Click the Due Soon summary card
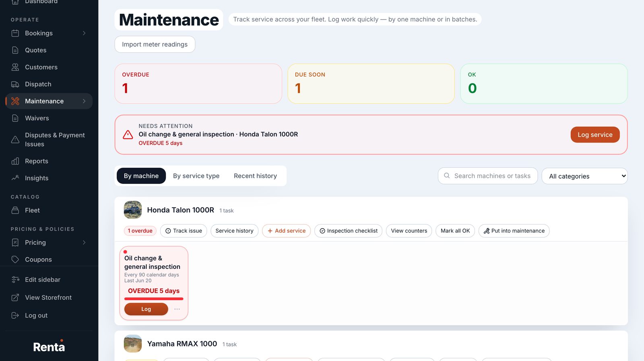The width and height of the screenshot is (644, 361). coord(371,84)
